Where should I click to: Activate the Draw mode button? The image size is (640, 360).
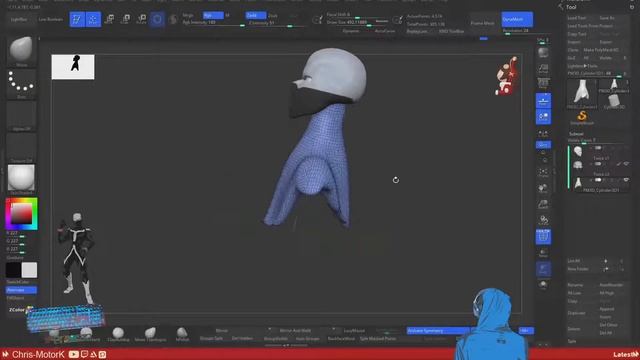[x=93, y=20]
